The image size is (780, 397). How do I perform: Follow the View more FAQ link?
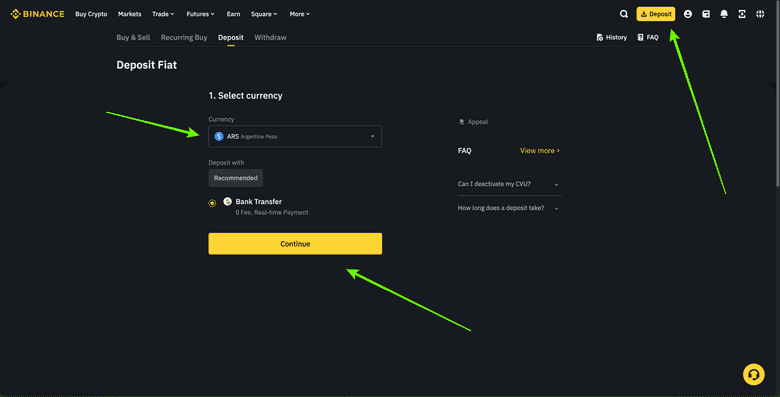click(x=540, y=150)
